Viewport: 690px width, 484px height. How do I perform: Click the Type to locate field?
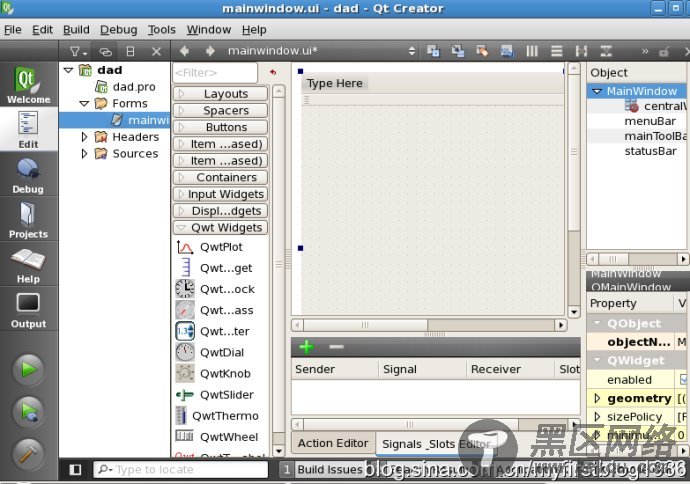click(x=180, y=470)
